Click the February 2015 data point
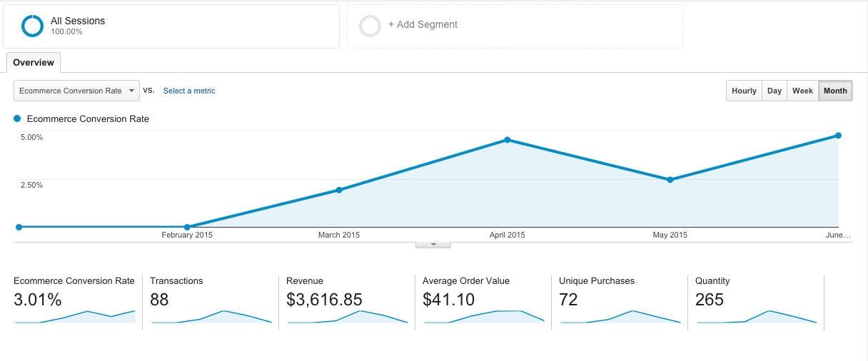Viewport: 868px width, 361px height. point(187,227)
